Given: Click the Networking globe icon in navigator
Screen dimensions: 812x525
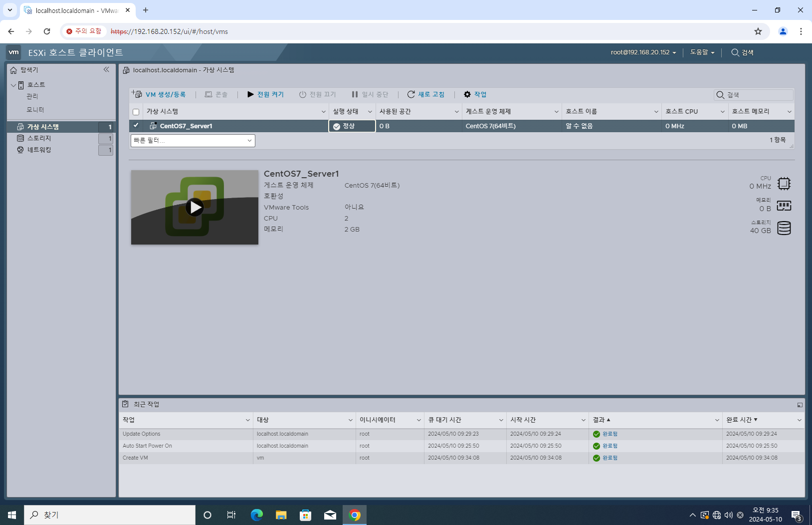Looking at the screenshot, I should [20, 150].
